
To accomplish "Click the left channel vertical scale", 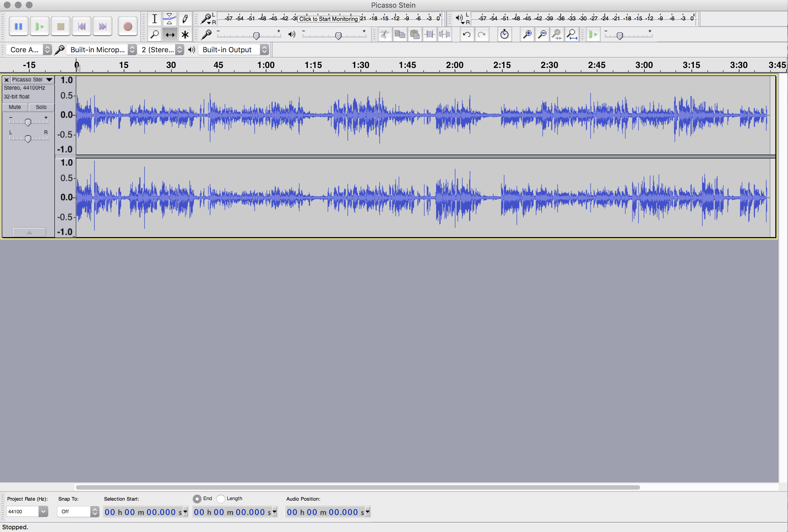I will [x=66, y=115].
